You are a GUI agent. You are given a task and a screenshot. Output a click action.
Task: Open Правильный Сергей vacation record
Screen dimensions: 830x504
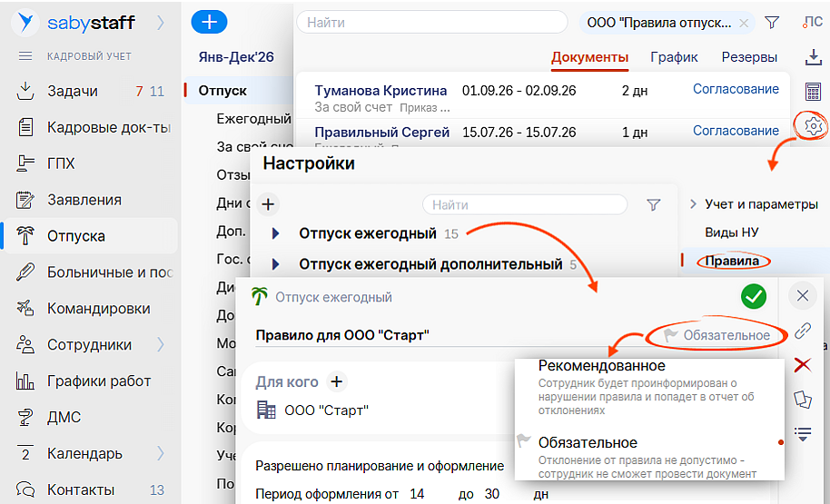381,133
